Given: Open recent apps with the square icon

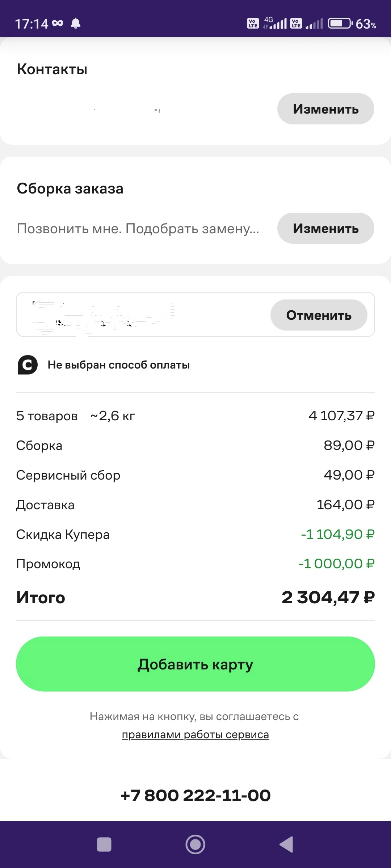Looking at the screenshot, I should coord(104,844).
